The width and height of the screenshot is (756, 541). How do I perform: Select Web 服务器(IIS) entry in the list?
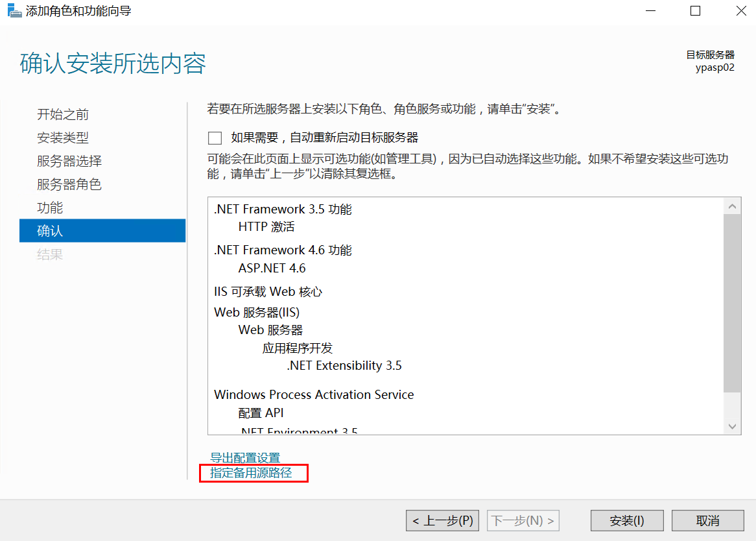258,312
